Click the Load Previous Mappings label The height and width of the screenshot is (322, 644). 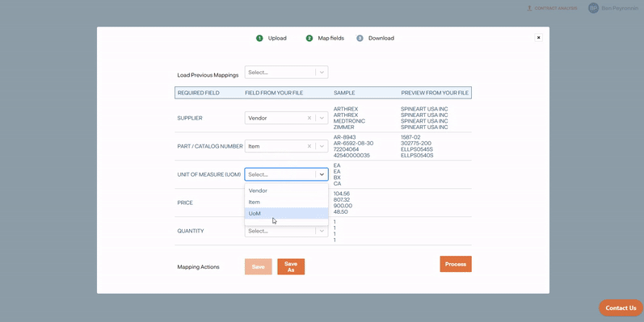(x=208, y=76)
